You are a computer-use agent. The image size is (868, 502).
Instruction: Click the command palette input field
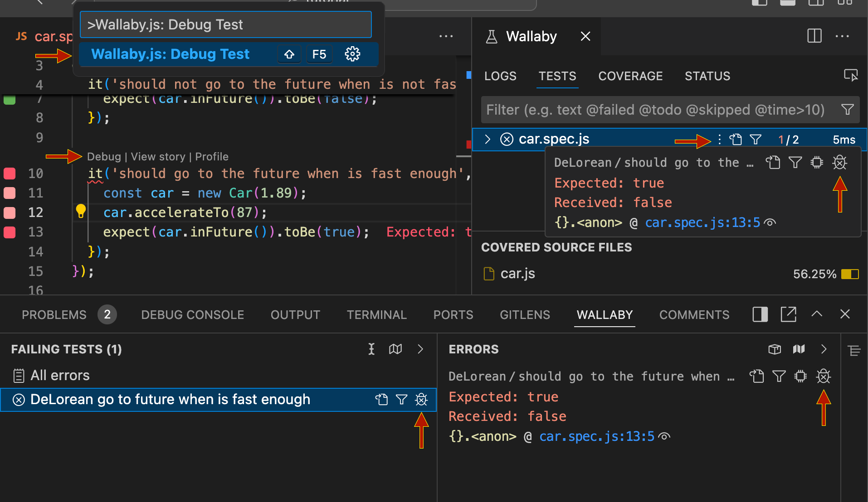(226, 24)
